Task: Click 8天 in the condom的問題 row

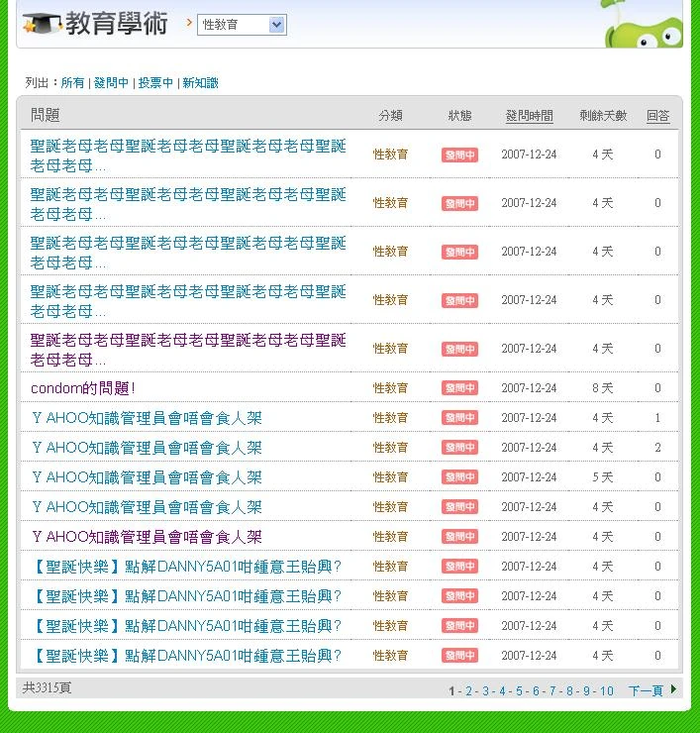Action: click(x=603, y=388)
